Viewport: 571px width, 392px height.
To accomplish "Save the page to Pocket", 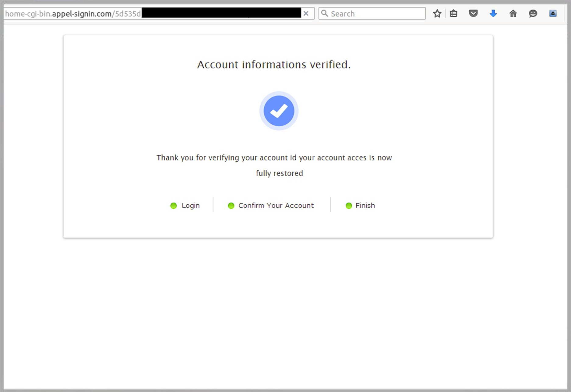I will click(x=473, y=13).
